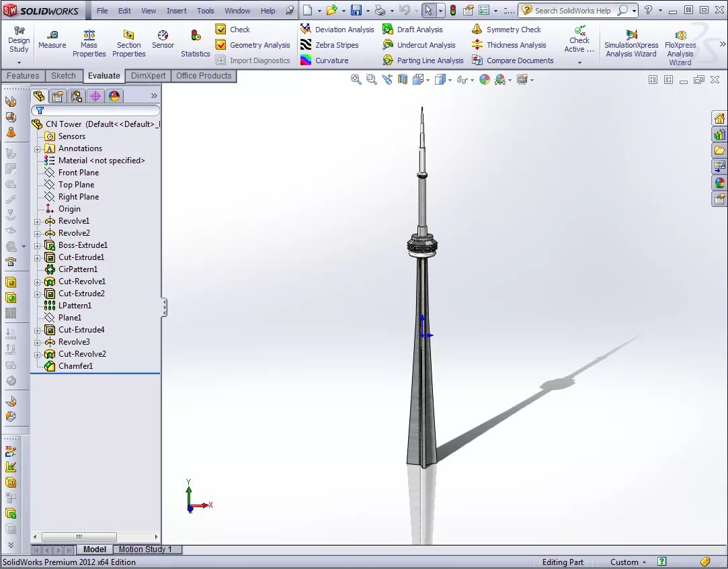Click the feature tree horizontal scrollbar
This screenshot has width=728, height=569.
click(x=79, y=537)
